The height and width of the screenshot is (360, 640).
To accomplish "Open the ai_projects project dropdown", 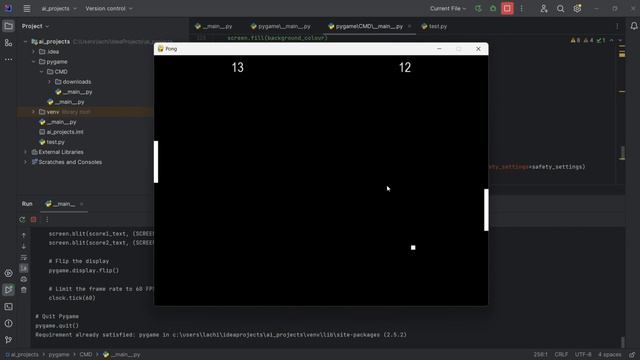I will pos(59,9).
